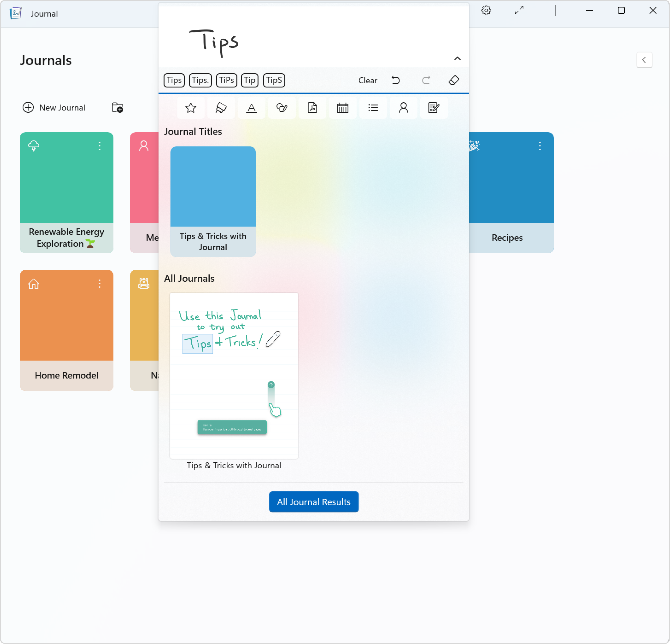The width and height of the screenshot is (670, 644).
Task: Open Renewable Energy journal options menu
Action: click(x=99, y=146)
